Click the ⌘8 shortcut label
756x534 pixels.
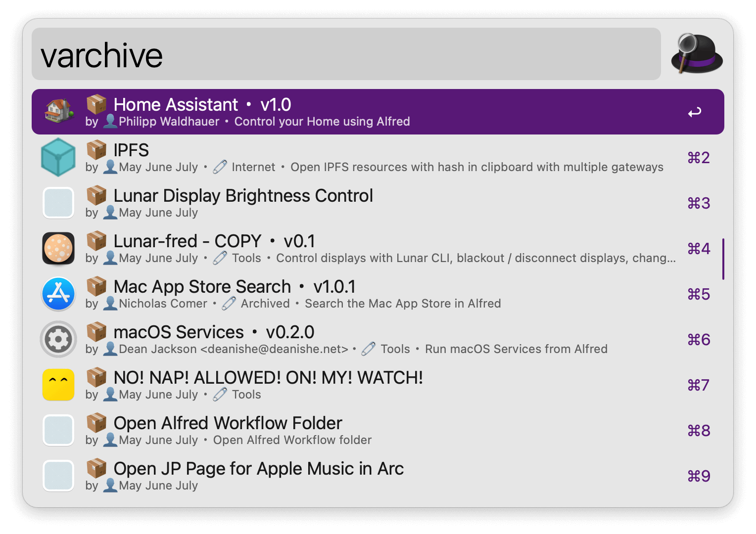point(699,431)
